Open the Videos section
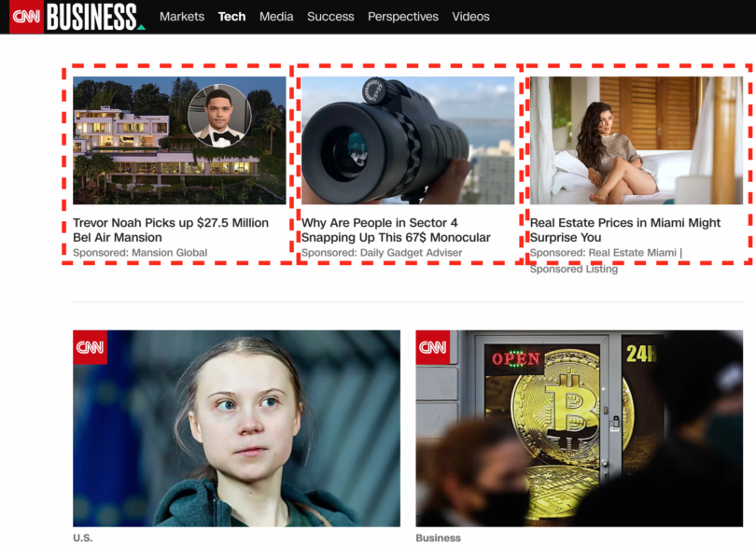This screenshot has width=756, height=545. tap(470, 17)
